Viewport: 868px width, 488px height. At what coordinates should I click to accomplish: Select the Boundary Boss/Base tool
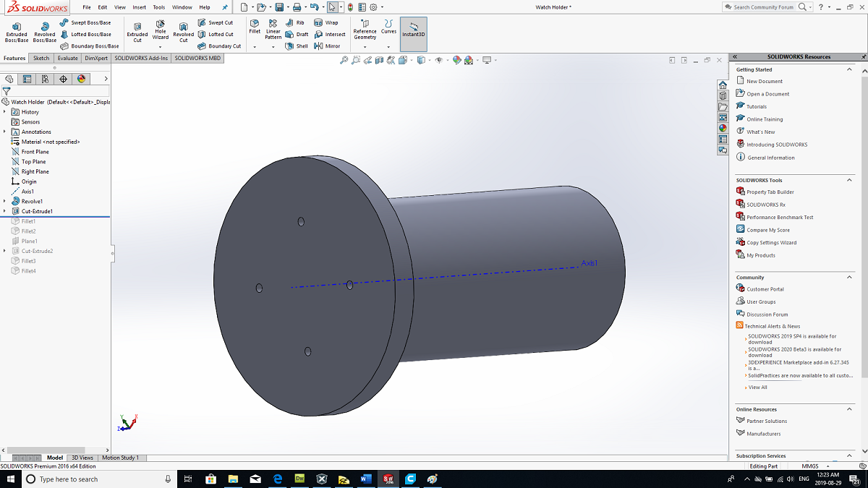coord(90,46)
